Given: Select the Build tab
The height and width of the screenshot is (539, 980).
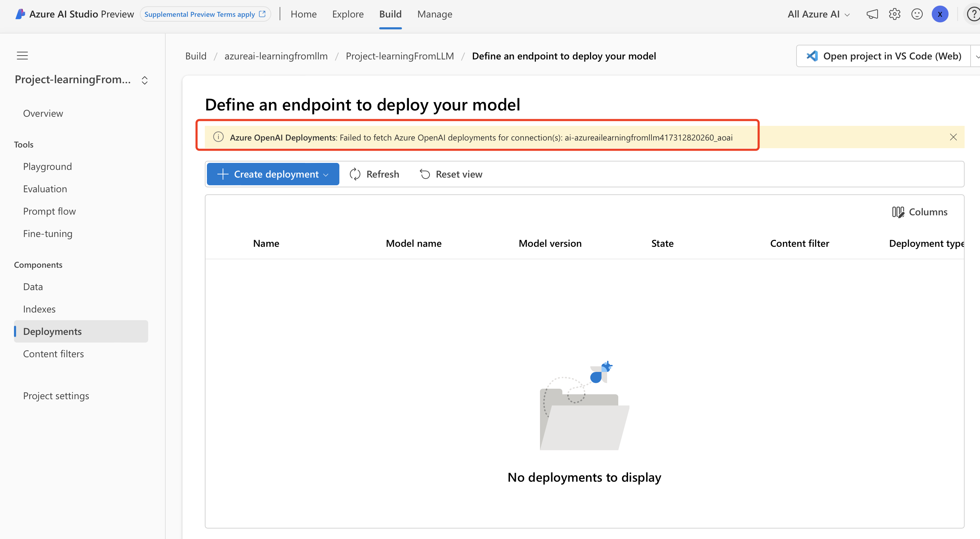Looking at the screenshot, I should [x=390, y=14].
